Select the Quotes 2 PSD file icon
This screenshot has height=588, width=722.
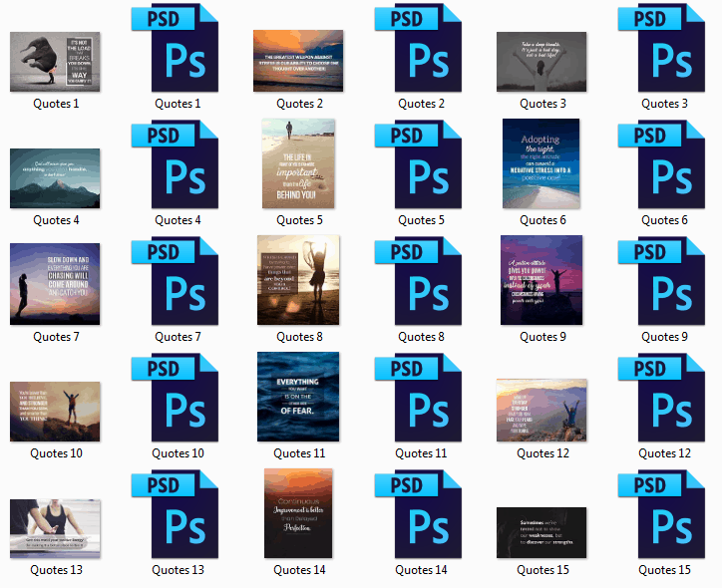(x=418, y=48)
